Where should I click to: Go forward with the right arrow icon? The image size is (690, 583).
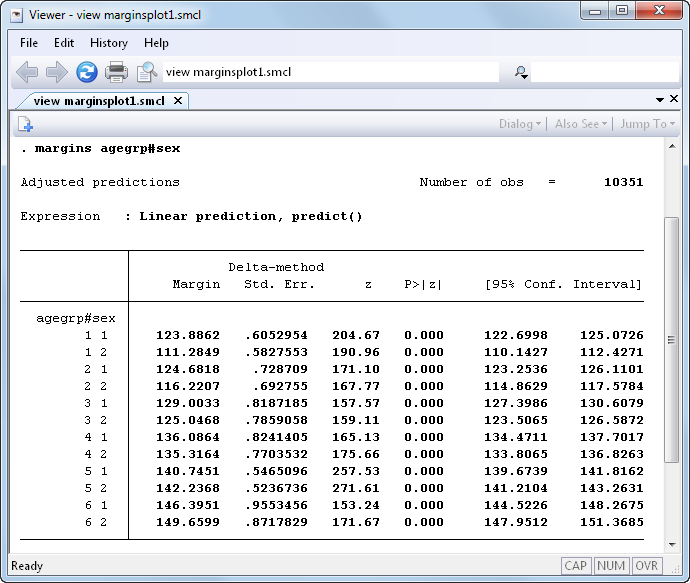click(x=57, y=72)
